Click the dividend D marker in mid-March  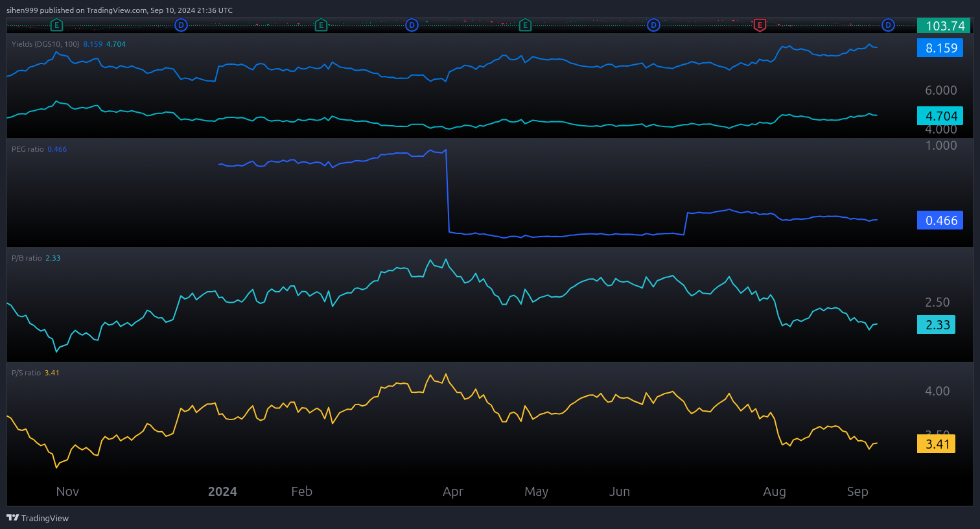[x=412, y=25]
